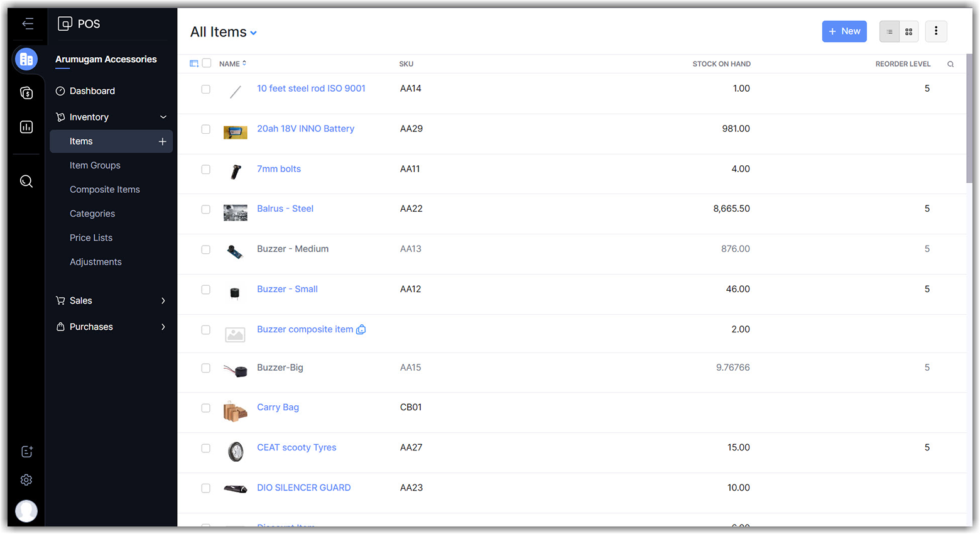Switch to list view icon
This screenshot has height=534, width=980.
tap(889, 31)
